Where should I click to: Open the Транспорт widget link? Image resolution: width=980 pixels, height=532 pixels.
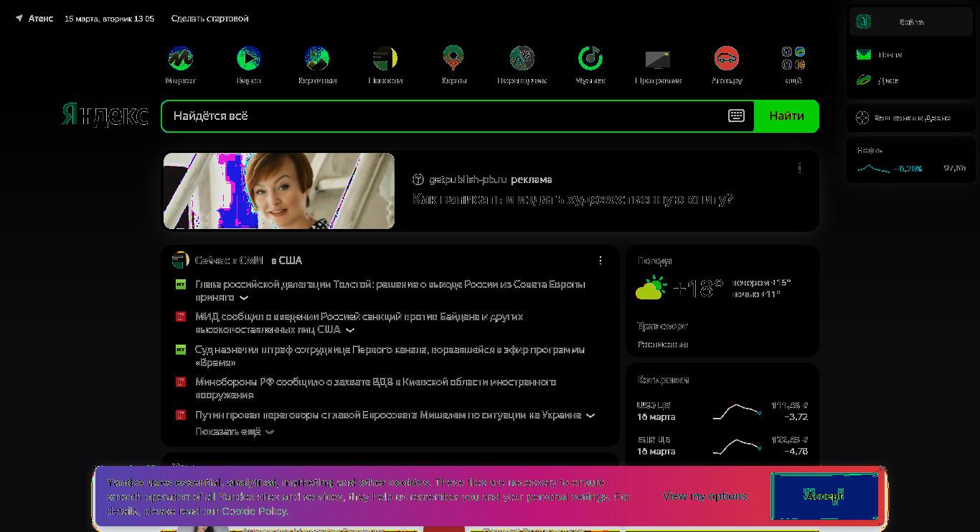(662, 326)
